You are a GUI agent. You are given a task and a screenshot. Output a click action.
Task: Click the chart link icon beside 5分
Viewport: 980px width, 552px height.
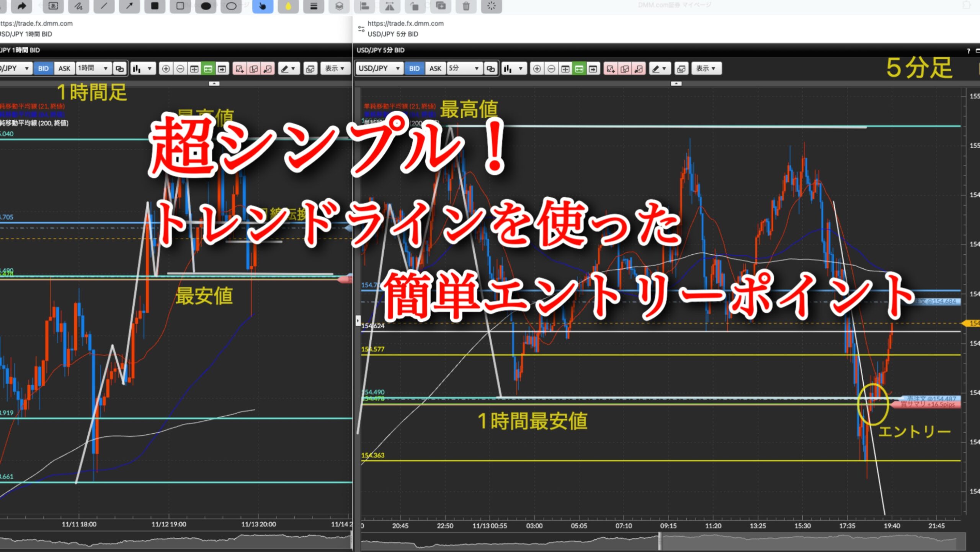coord(490,69)
